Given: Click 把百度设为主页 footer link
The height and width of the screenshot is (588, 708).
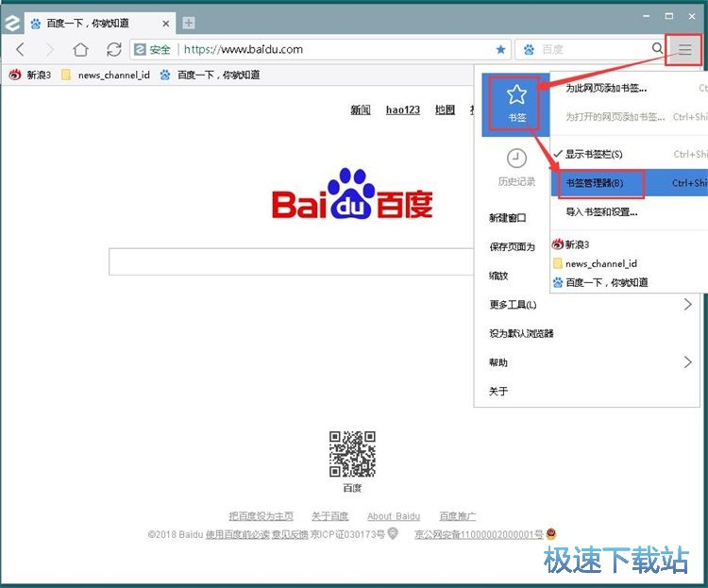Looking at the screenshot, I should click(x=261, y=515).
